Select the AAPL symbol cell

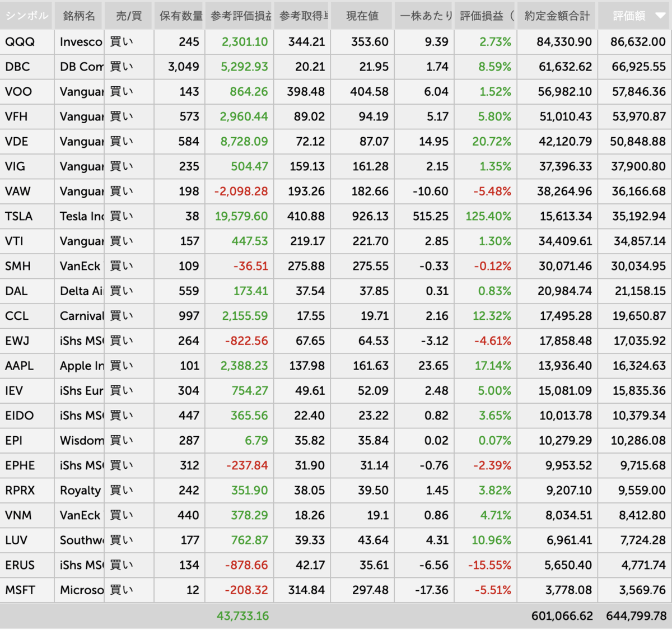coord(27,366)
